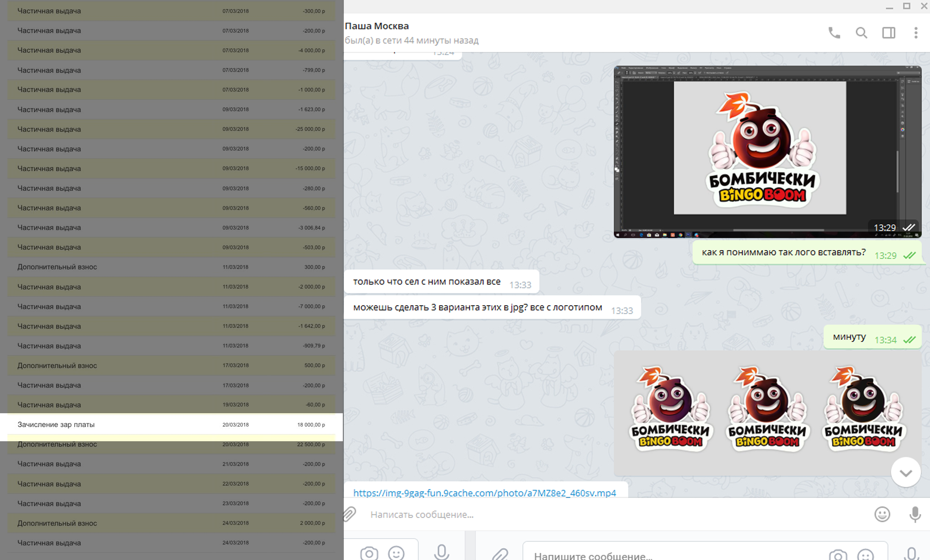Maximize the Telegram window
The image size is (930, 560).
(907, 6)
